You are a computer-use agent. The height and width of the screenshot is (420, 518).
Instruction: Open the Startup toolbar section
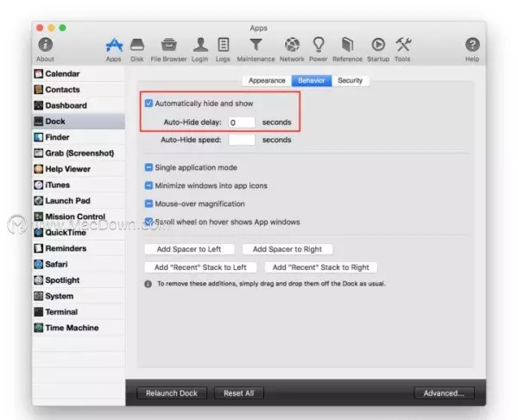point(378,49)
